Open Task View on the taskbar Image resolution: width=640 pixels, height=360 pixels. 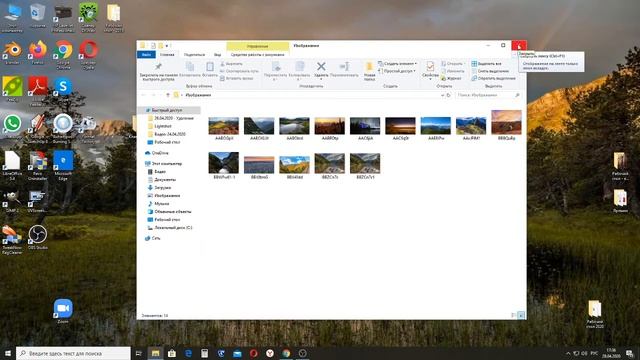pos(139,353)
